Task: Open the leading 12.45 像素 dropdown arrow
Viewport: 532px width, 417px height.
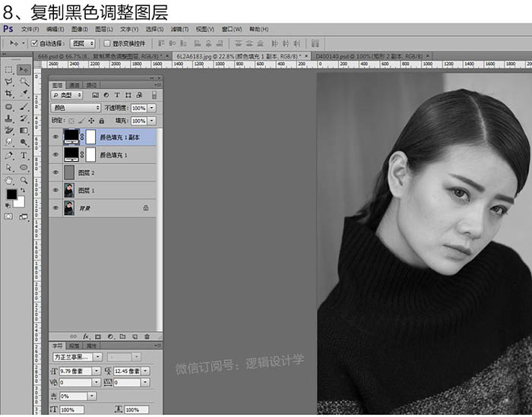Action: tap(145, 371)
